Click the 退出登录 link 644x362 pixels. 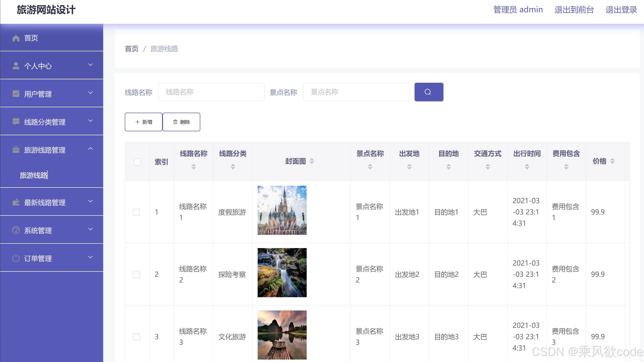621,10
